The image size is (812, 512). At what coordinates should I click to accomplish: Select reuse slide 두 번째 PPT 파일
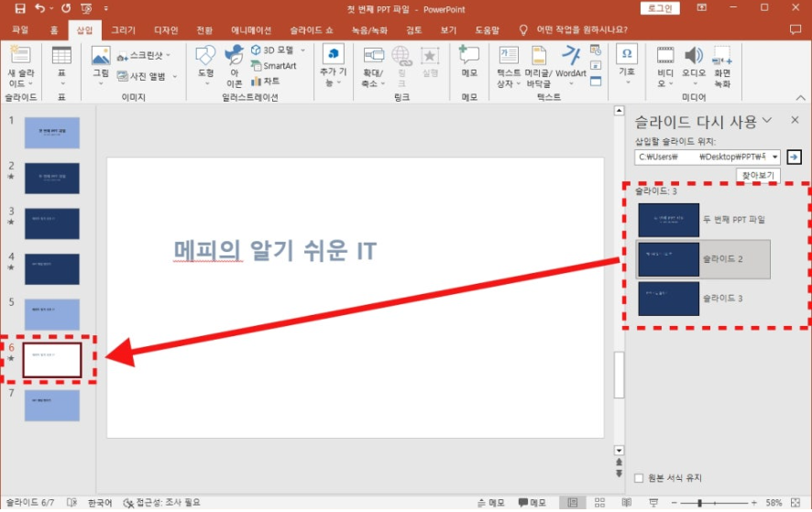pos(702,220)
